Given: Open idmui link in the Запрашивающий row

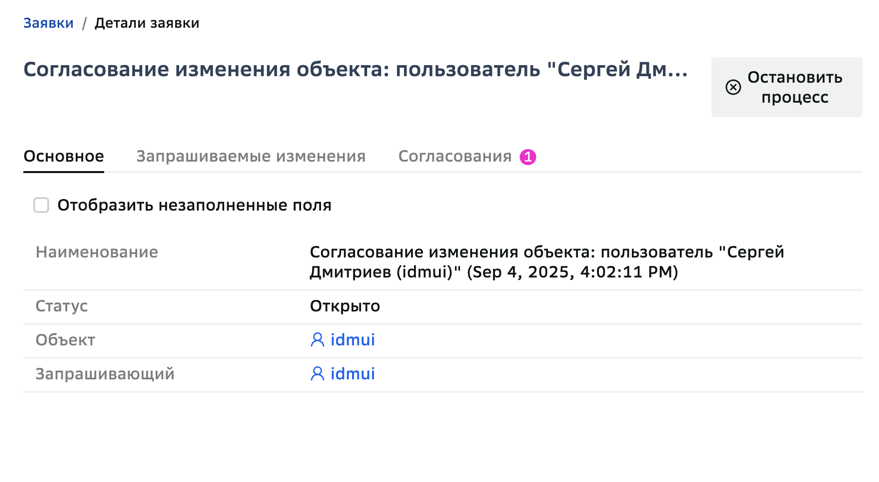Looking at the screenshot, I should coord(353,374).
